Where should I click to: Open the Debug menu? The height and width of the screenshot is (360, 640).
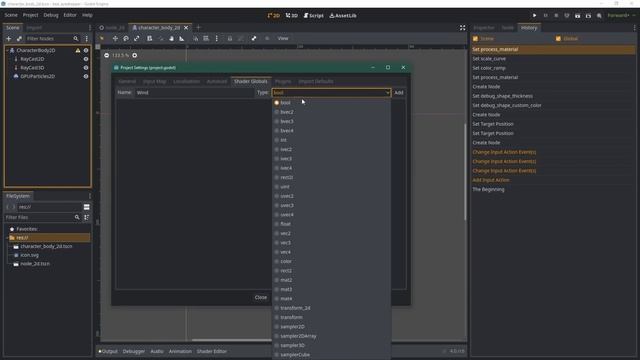(x=51, y=15)
